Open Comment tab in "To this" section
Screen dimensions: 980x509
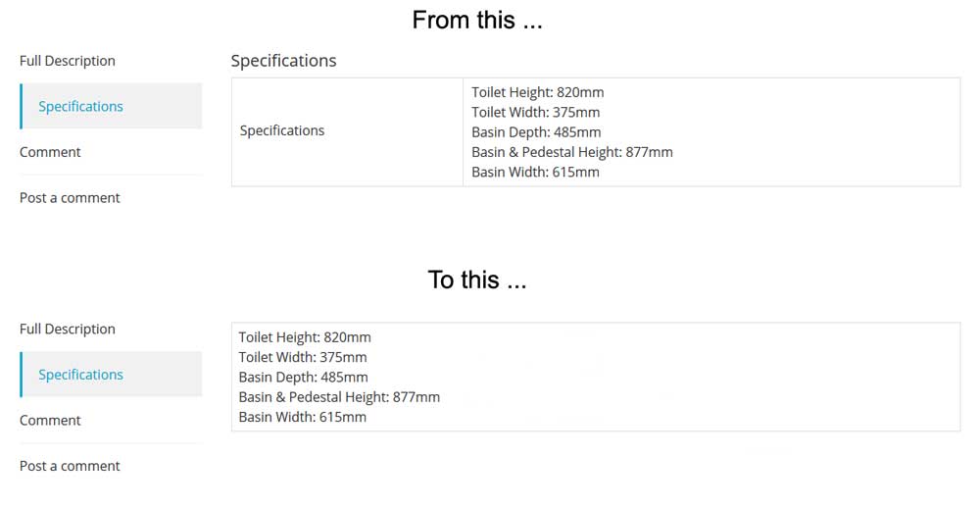pos(50,420)
